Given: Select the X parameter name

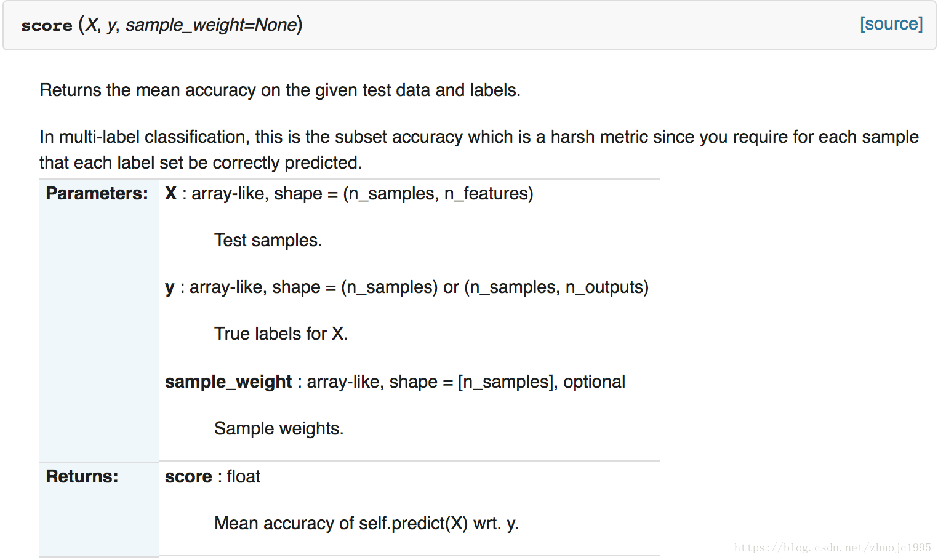Looking at the screenshot, I should [x=170, y=193].
